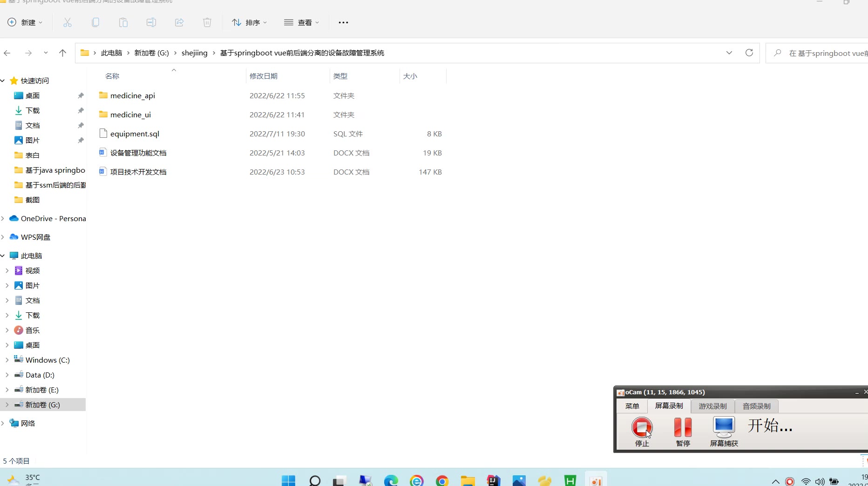Expand the 视频 node under 此电脑

click(7, 270)
